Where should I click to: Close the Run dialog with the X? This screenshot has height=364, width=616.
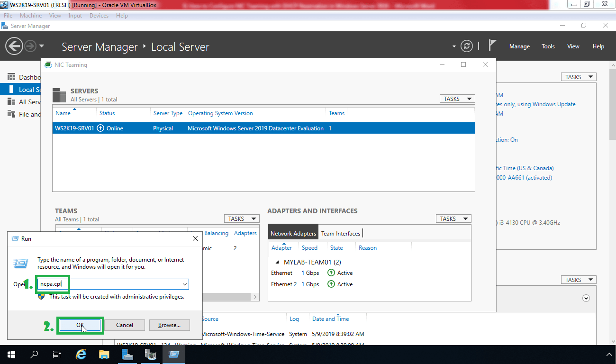click(195, 238)
